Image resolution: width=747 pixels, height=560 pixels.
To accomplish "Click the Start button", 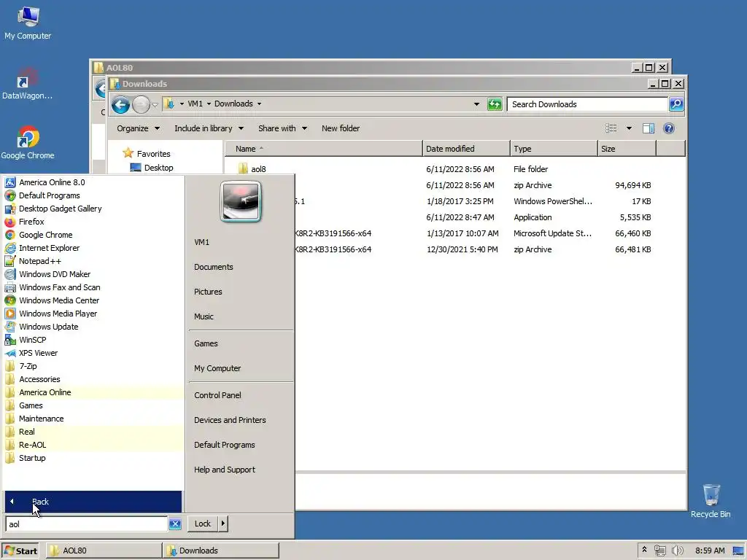I will pos(20,551).
